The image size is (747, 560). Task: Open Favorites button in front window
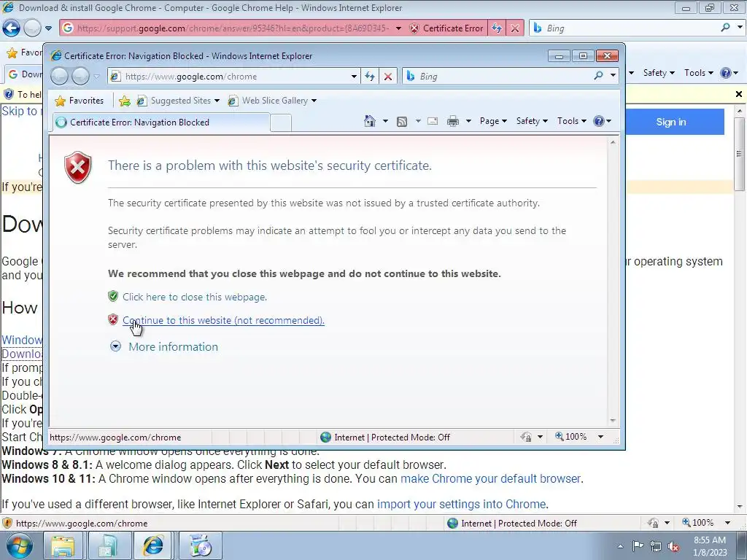79,101
